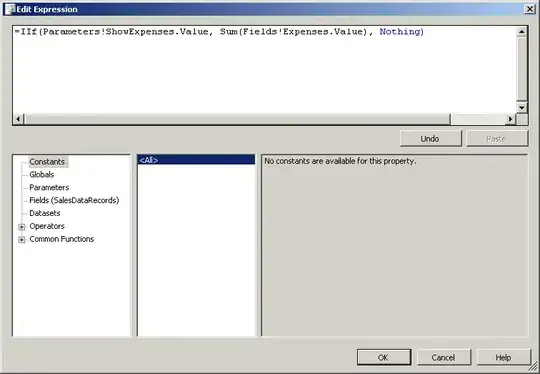This screenshot has width=540, height=374.
Task: Select Constants in the category tree
Action: click(x=47, y=162)
